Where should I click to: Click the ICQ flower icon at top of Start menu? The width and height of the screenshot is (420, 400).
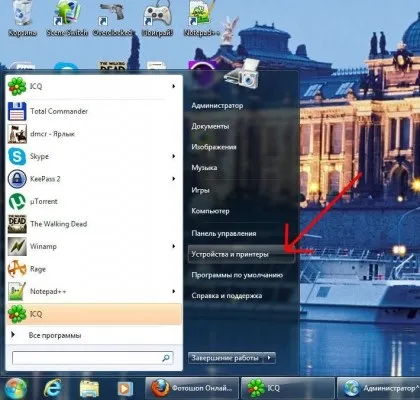(x=17, y=86)
